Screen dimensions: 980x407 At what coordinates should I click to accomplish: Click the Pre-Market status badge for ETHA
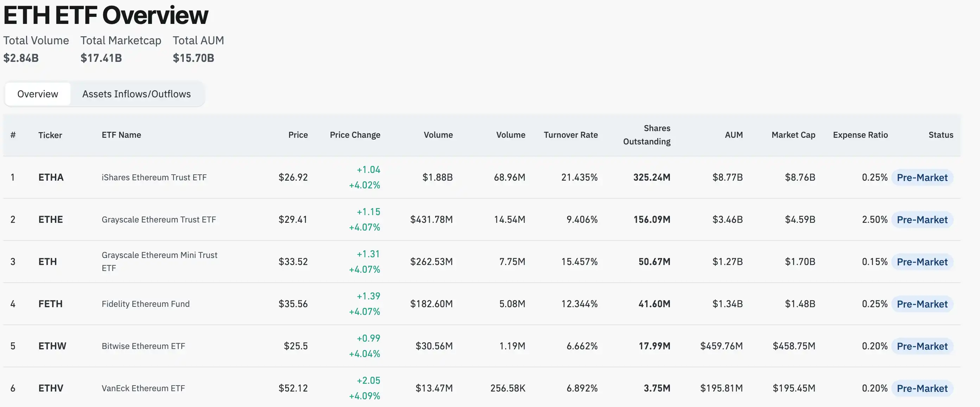(922, 177)
